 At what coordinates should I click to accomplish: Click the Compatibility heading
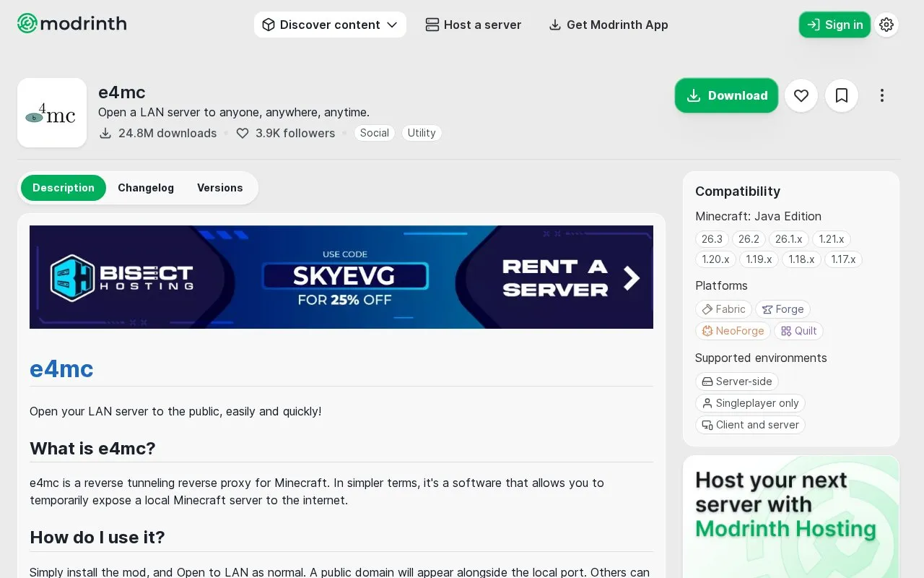pyautogui.click(x=738, y=191)
